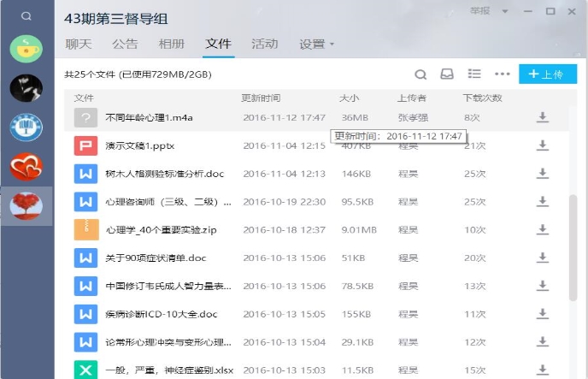The width and height of the screenshot is (588, 379).
Task: Click the search icon in the left sidebar
Action: tap(26, 16)
